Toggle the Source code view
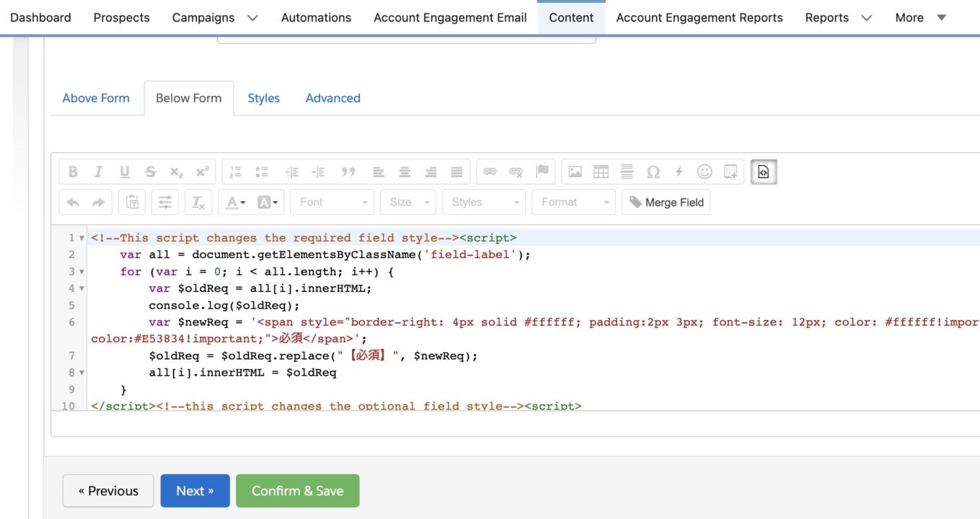980x519 pixels. [763, 171]
